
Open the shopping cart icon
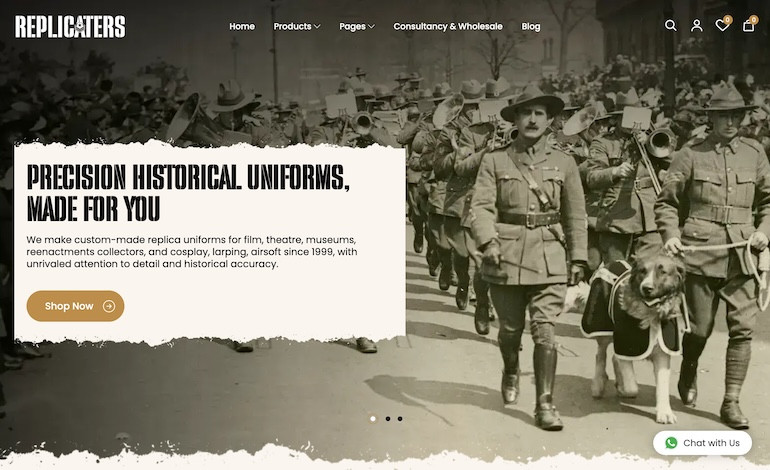click(748, 26)
